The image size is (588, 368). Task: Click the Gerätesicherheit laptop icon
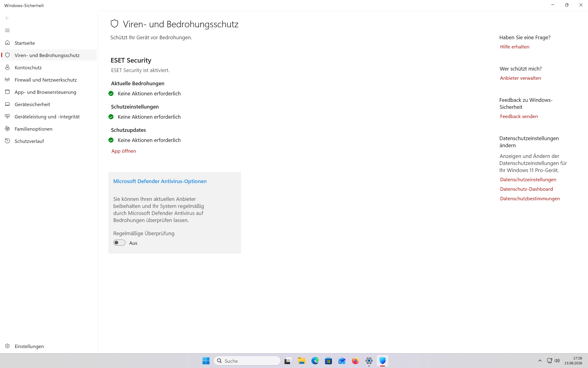(x=7, y=104)
